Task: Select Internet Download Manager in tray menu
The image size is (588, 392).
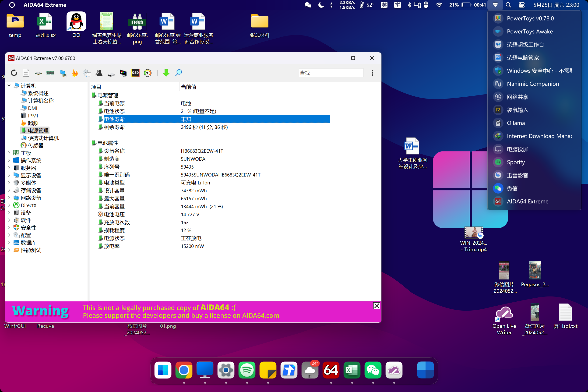Action: 534,136
